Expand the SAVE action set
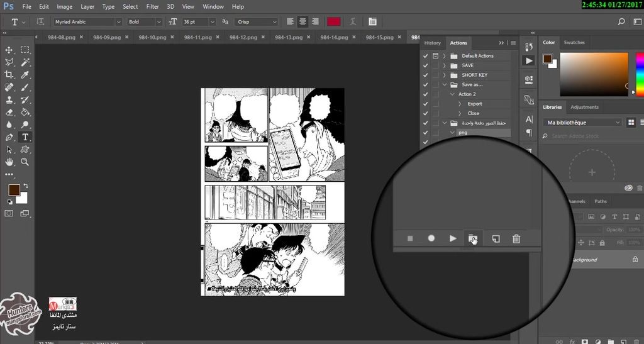The image size is (644, 344). (x=445, y=65)
